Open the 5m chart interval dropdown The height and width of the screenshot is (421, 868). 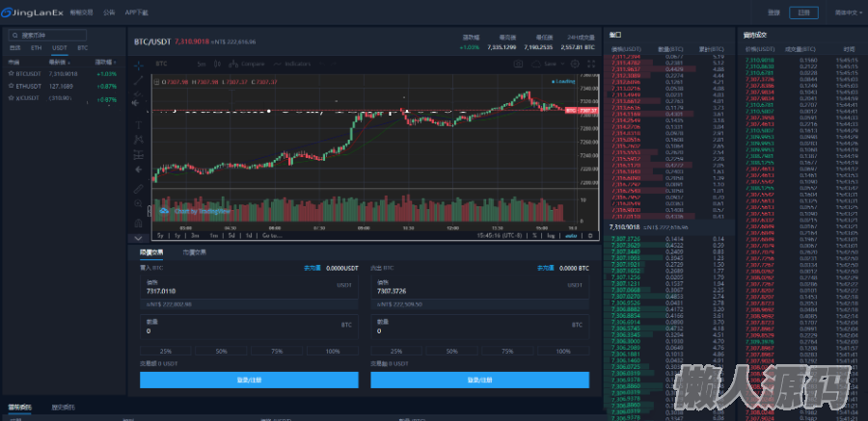pyautogui.click(x=202, y=64)
